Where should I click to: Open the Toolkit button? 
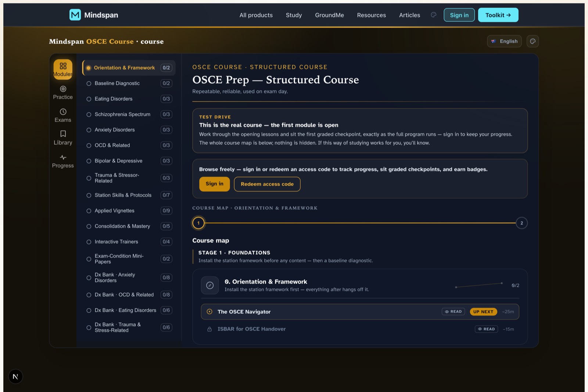tap(498, 15)
